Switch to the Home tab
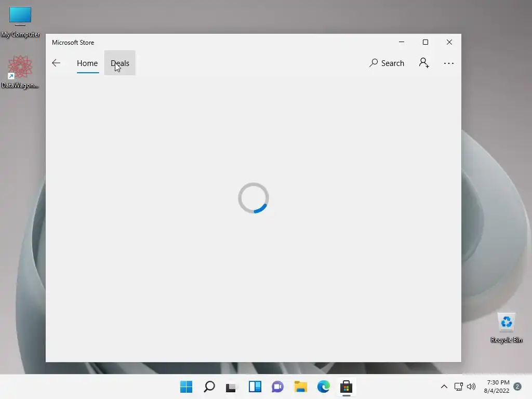This screenshot has width=532, height=399. [x=87, y=63]
